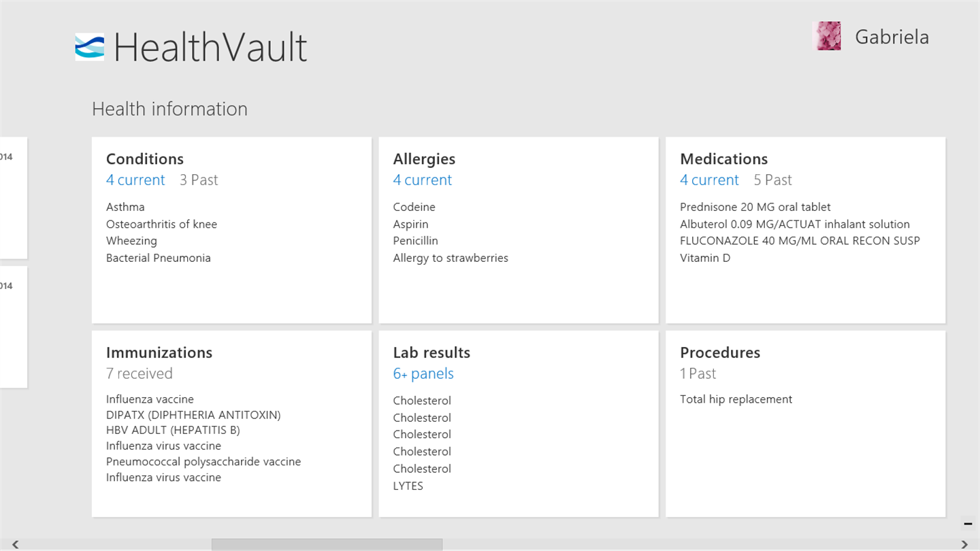Image resolution: width=980 pixels, height=551 pixels.
Task: Open the Prednisone 20 MG oral tablet entry
Action: 755,207
